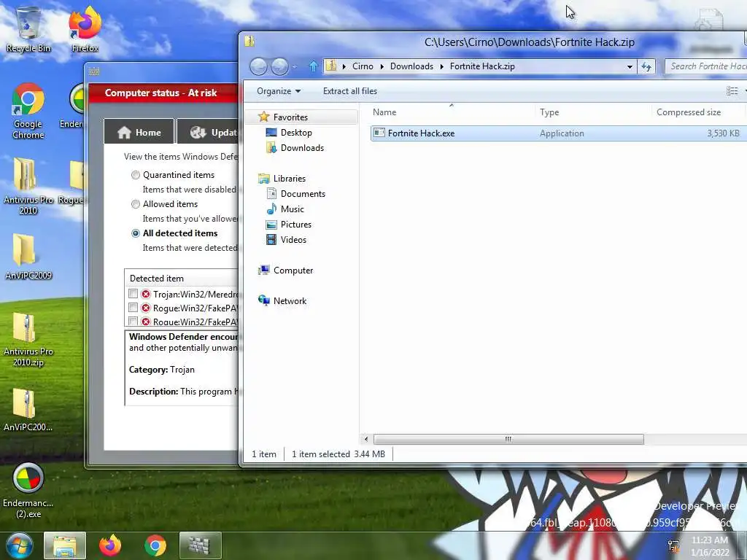Expand breadcrumb arrow before Fortnite Hack.zip
This screenshot has width=747, height=560.
point(441,66)
